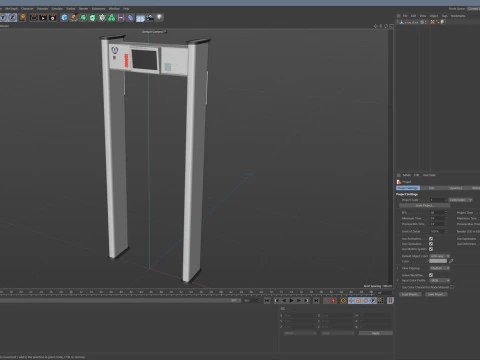Click the green Extrude generator icon

(x=93, y=18)
